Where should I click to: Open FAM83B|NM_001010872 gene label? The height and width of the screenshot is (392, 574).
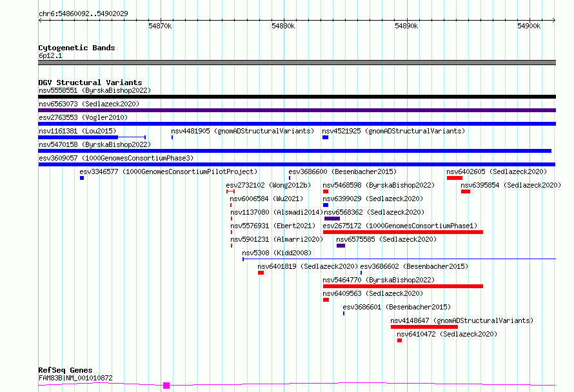75,378
